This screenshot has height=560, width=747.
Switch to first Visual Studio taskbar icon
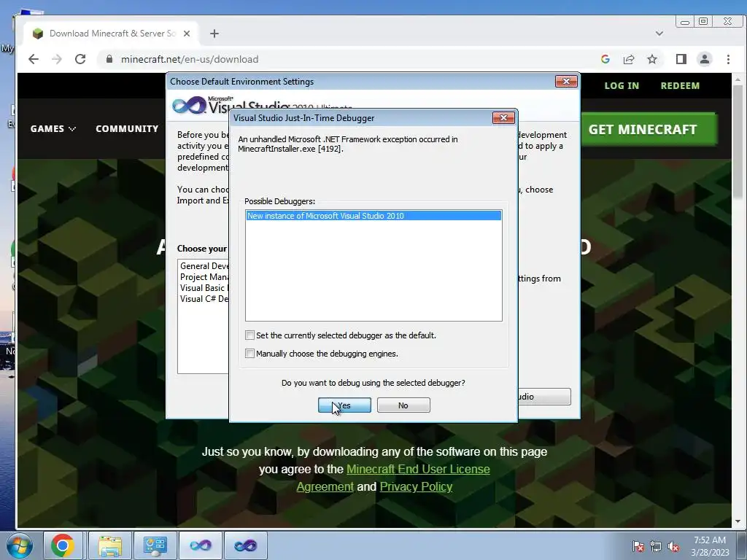click(x=201, y=545)
